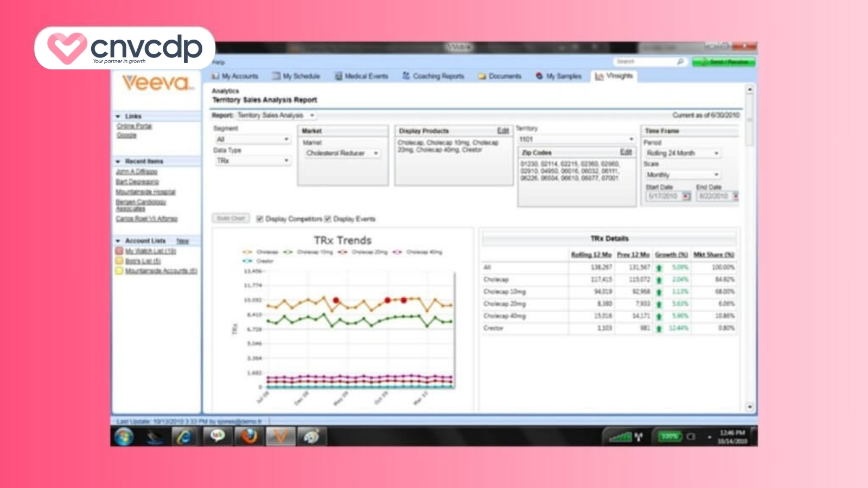
Task: Sort by Prev 12 Mo column
Action: tap(633, 255)
